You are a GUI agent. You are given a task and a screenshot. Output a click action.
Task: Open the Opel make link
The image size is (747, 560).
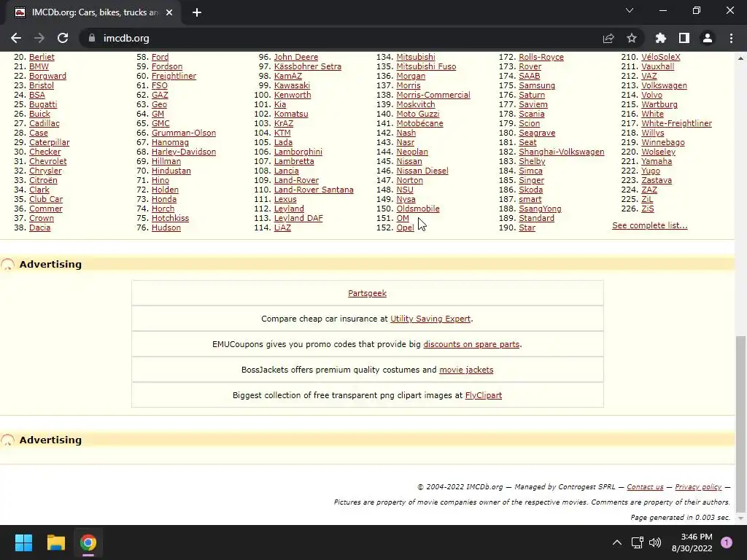point(405,227)
